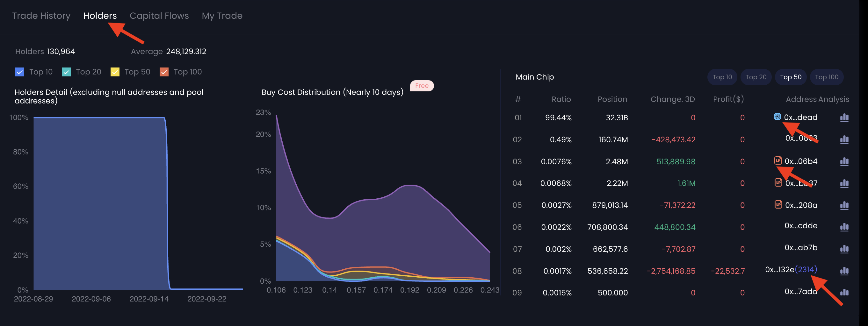Toggle the Top 20 checkbox
This screenshot has height=326, width=868.
(x=67, y=72)
